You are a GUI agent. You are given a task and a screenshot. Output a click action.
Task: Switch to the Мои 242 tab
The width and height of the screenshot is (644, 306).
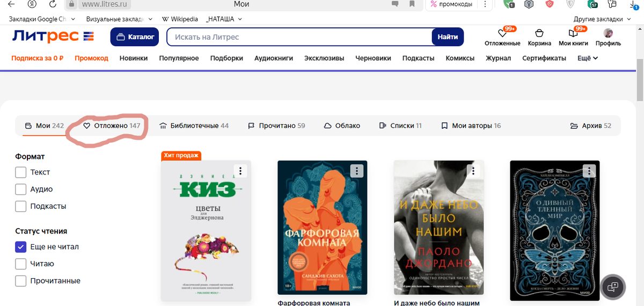[x=45, y=126]
